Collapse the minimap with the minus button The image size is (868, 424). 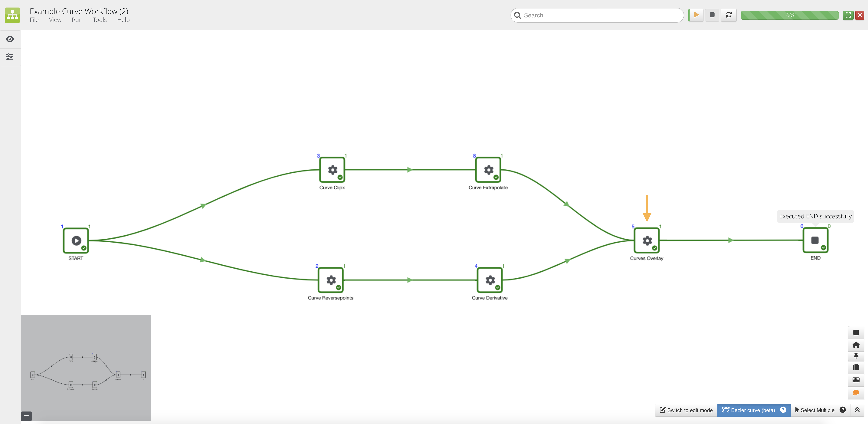click(26, 416)
